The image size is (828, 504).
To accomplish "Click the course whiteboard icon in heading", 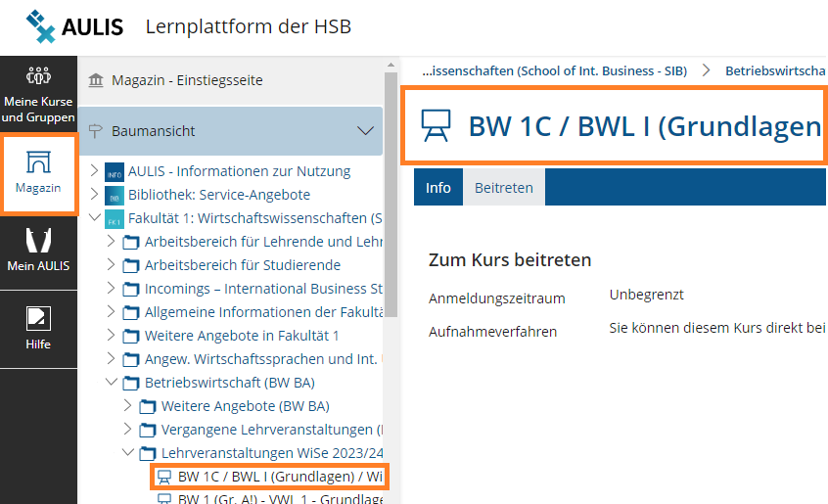I will click(436, 125).
